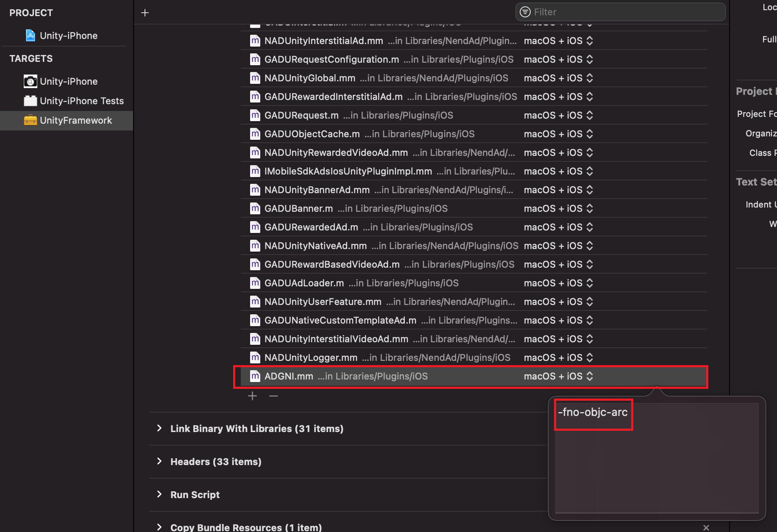This screenshot has height=532, width=777.
Task: Expand the Run Script phase
Action: (x=159, y=494)
